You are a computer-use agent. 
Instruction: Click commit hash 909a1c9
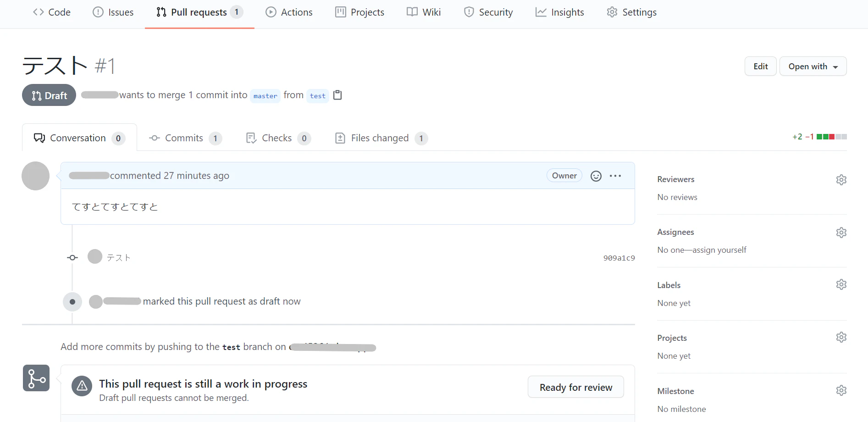tap(619, 258)
